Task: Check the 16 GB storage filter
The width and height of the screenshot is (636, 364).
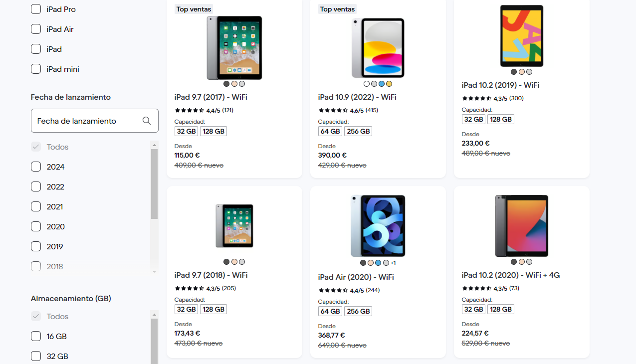Action: 35,336
